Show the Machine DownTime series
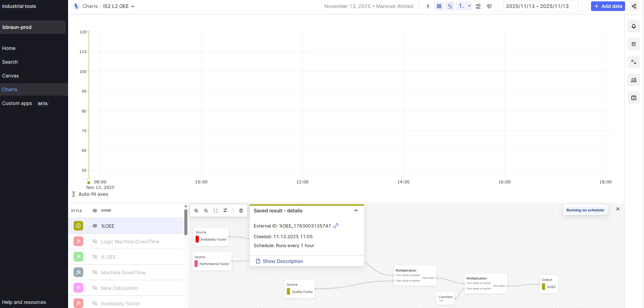Screen dimensions: 644x308 [x=95, y=272]
